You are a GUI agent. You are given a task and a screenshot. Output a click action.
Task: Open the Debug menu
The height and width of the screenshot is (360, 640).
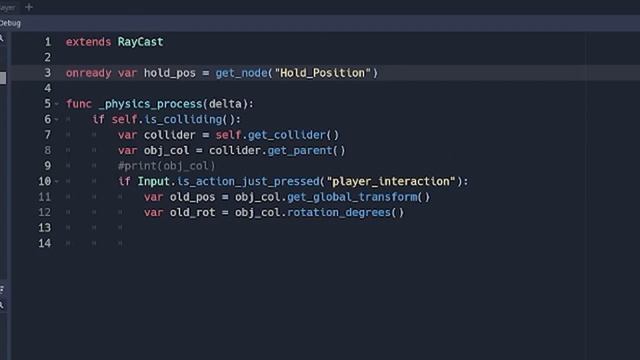(x=10, y=23)
